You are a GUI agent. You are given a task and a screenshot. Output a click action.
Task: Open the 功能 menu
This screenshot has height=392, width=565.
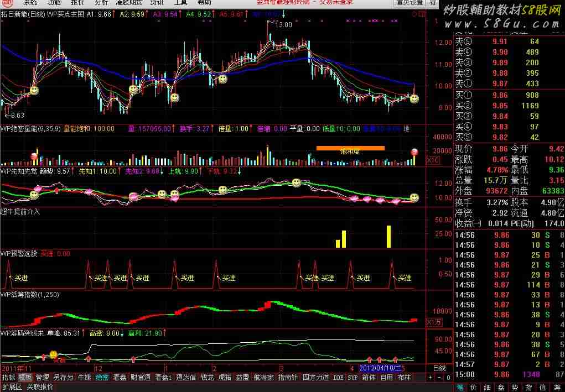pos(54,3)
